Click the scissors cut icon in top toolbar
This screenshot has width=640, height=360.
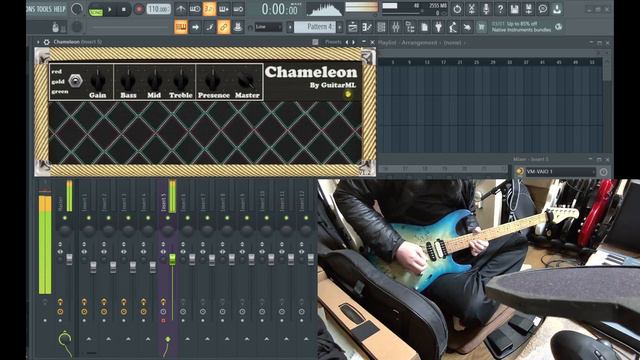pyautogui.click(x=471, y=9)
